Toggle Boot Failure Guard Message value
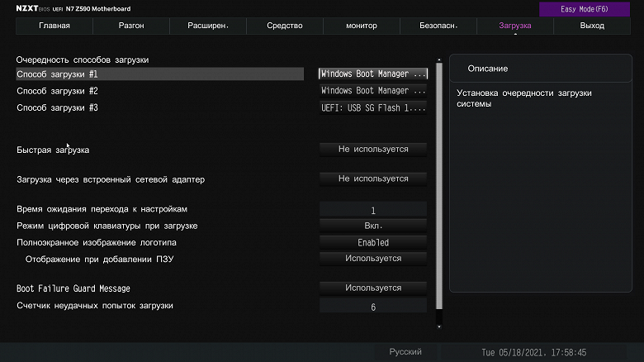644x362 pixels. (x=373, y=288)
